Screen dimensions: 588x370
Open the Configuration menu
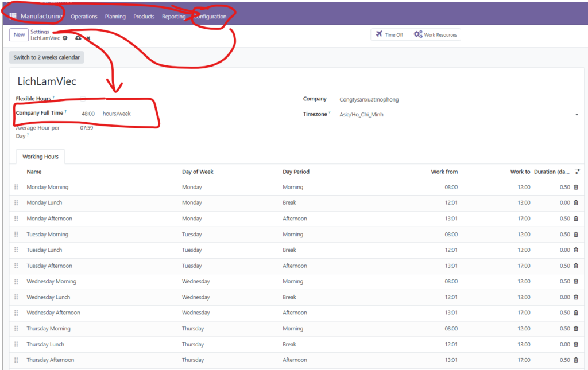(210, 17)
